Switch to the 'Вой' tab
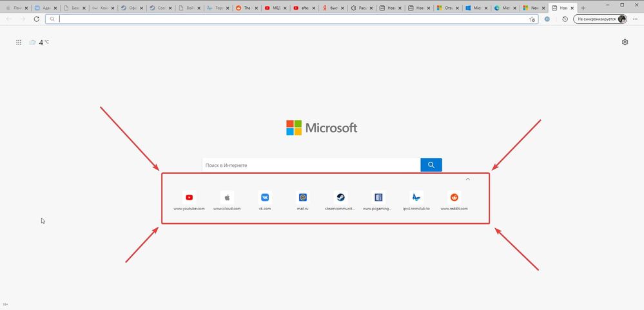 tap(190, 8)
